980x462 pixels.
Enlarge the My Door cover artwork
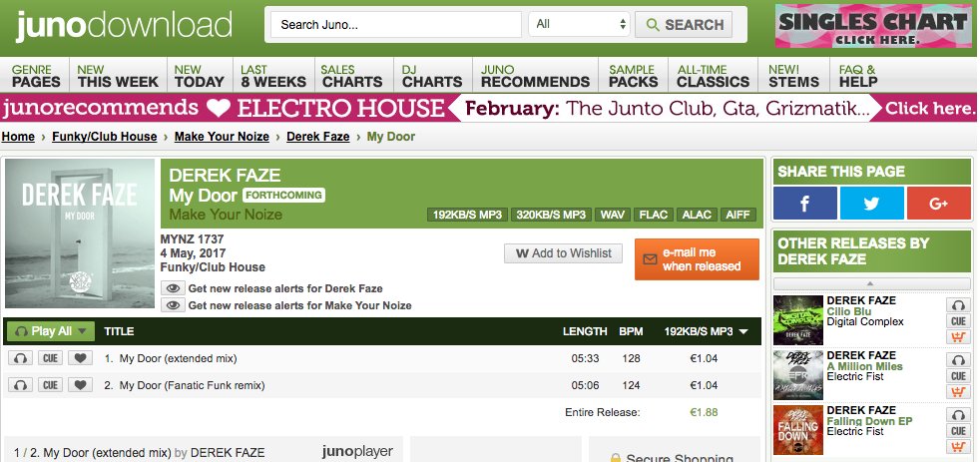coord(80,233)
